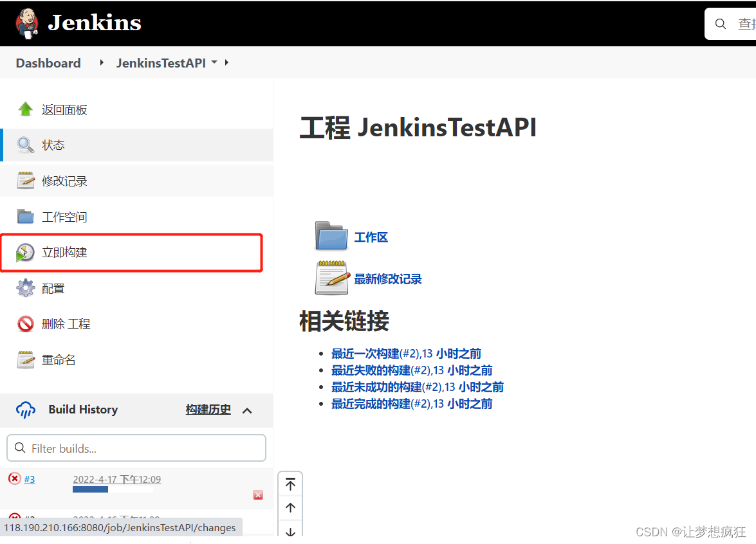The width and height of the screenshot is (756, 544).
Task: Click the magnifier icon for 状态
Action: point(26,145)
